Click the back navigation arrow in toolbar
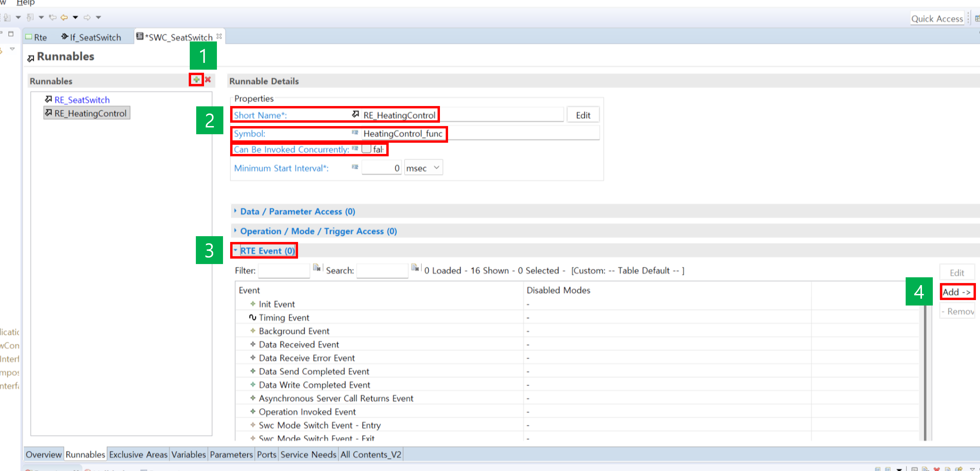The image size is (980, 471). click(x=64, y=17)
